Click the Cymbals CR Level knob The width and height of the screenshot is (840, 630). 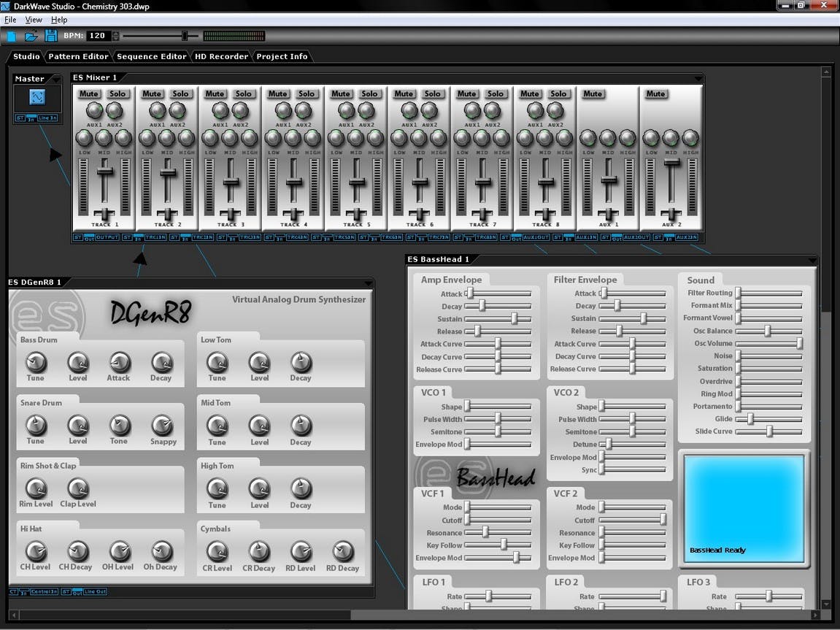[217, 551]
